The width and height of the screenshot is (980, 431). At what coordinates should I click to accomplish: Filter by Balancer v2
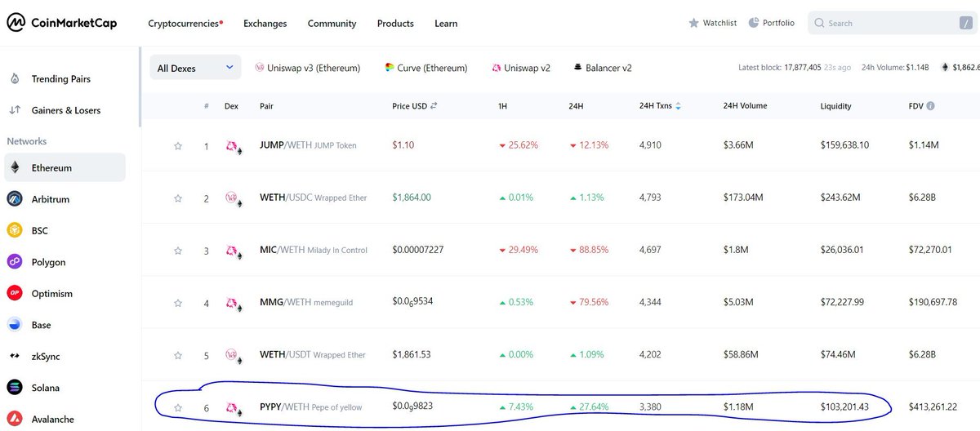click(x=603, y=69)
